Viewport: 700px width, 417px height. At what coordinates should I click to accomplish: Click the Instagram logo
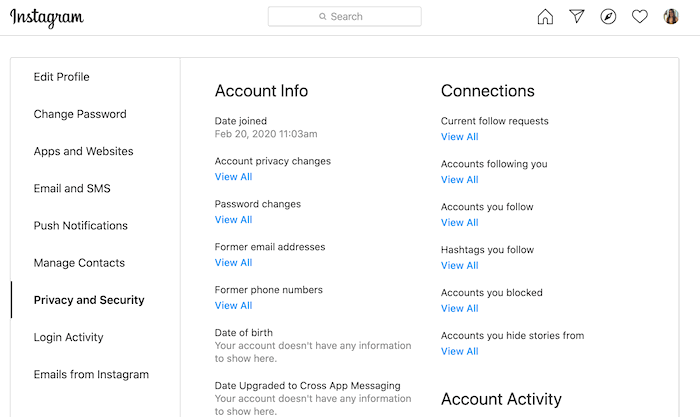[47, 17]
